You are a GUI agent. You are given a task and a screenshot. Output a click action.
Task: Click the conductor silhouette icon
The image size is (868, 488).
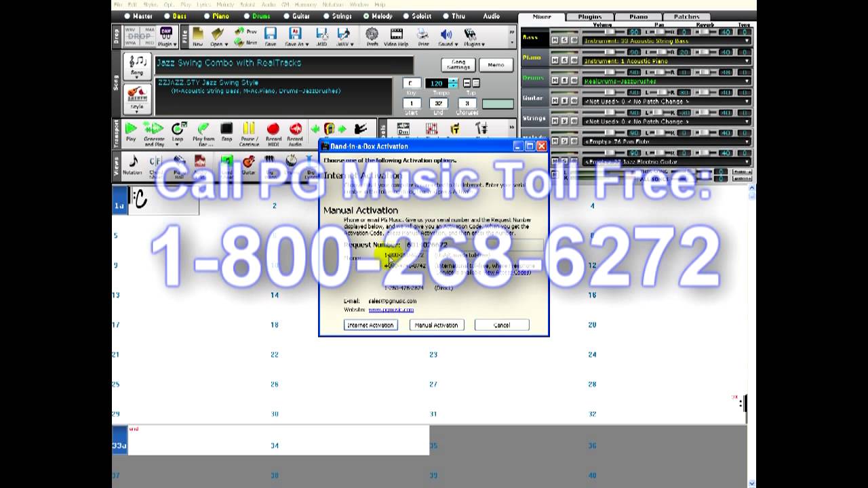[361, 129]
